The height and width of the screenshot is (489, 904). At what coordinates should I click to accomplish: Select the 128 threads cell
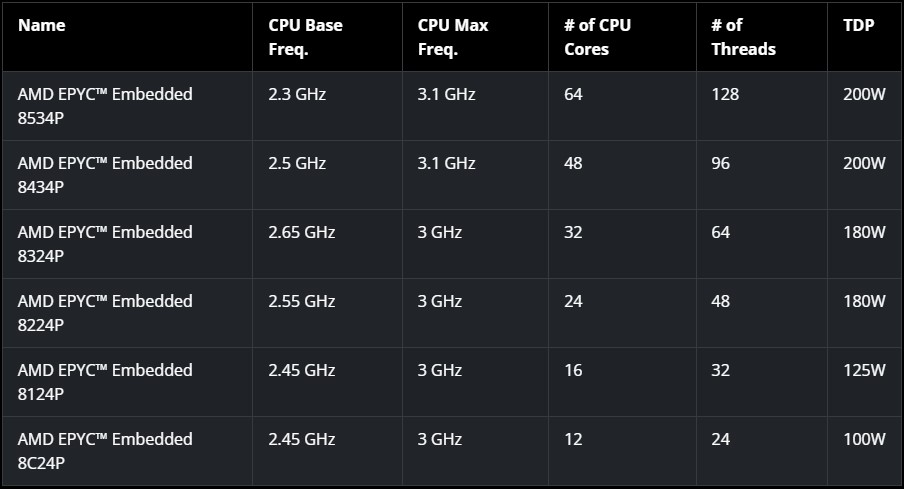pos(725,95)
